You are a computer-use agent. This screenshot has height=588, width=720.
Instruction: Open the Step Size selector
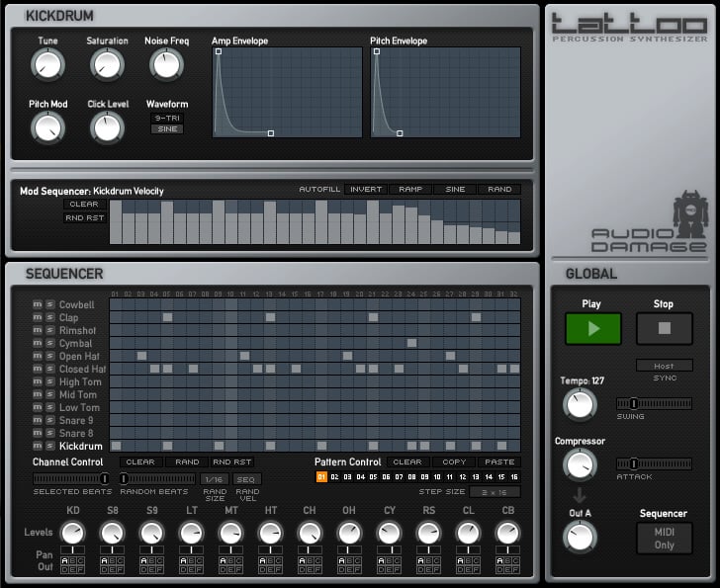tap(495, 491)
